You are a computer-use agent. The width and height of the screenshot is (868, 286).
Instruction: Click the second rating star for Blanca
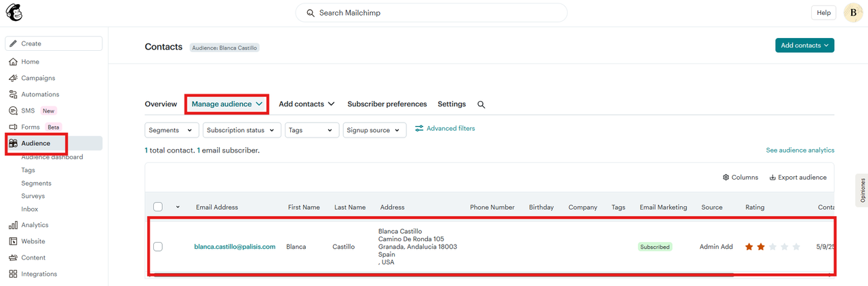[761, 247]
